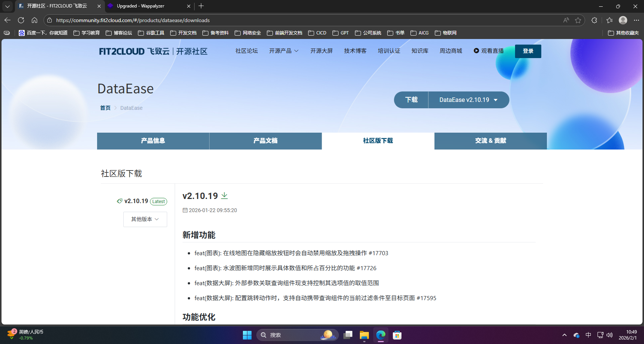644x344 pixels.
Task: Click 观看直播 play link
Action: click(488, 51)
